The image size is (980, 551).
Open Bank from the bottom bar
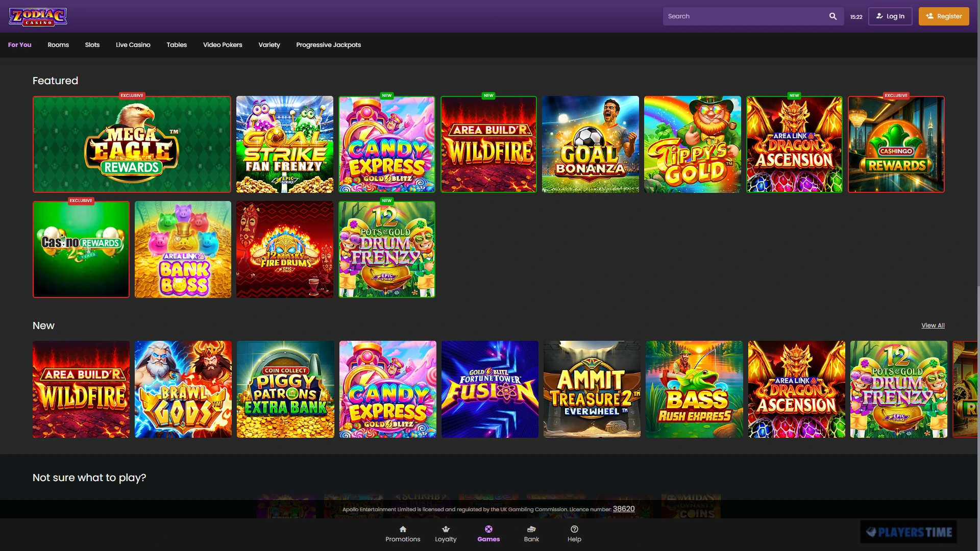click(531, 534)
